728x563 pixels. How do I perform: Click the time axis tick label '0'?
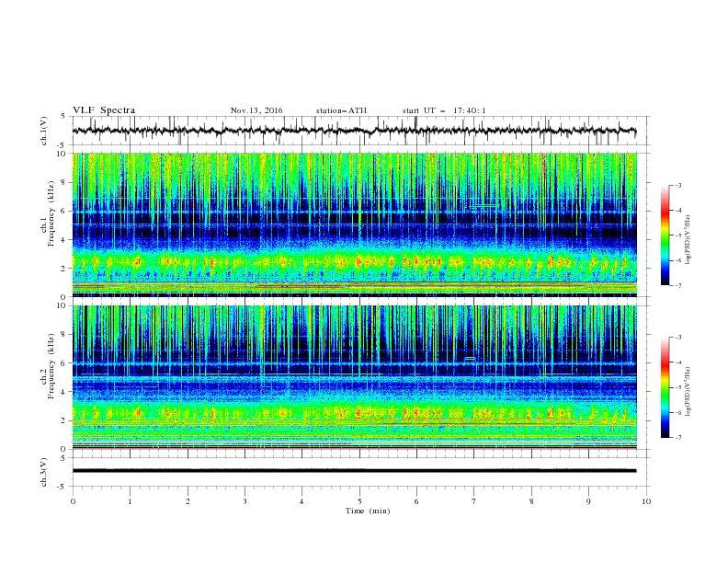(73, 501)
